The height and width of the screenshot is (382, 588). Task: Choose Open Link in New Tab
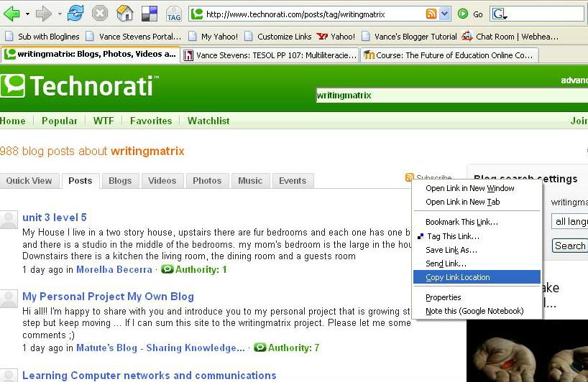click(477, 202)
